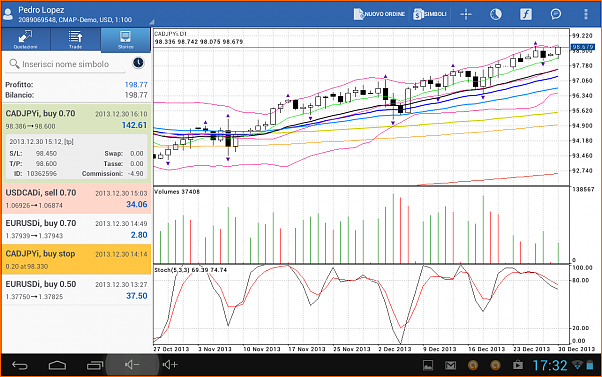Image resolution: width=602 pixels, height=377 pixels.
Task: Expand the Pedro Lopez account dropdown arrow
Action: click(x=152, y=22)
